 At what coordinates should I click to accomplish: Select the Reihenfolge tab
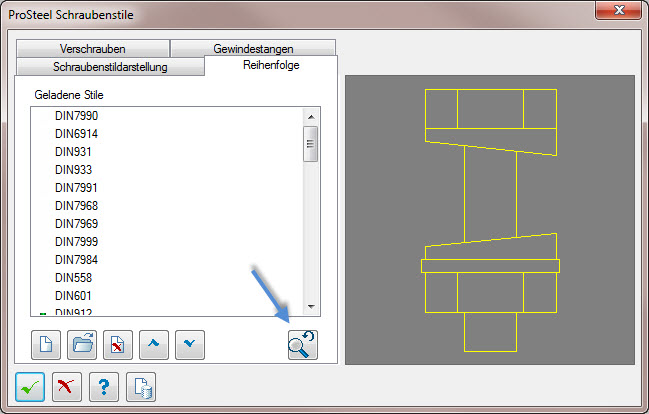(x=271, y=65)
